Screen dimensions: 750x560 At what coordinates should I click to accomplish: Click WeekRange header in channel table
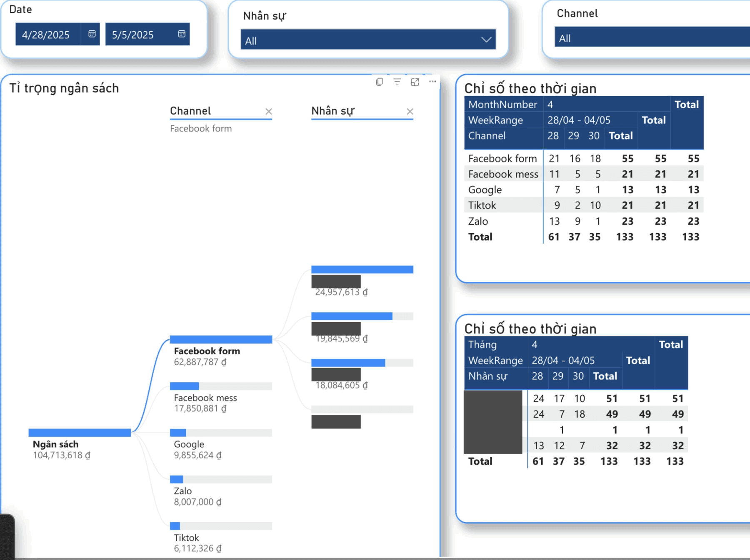495,120
